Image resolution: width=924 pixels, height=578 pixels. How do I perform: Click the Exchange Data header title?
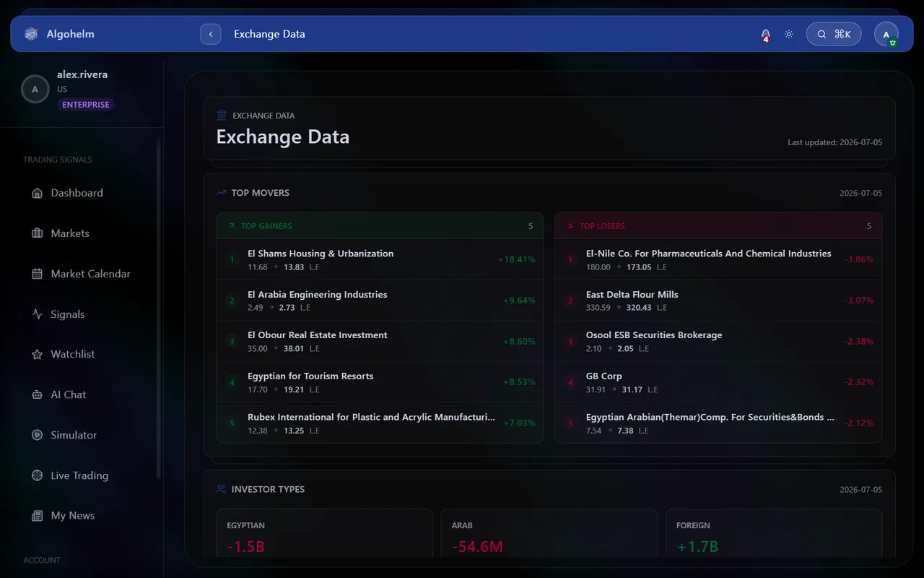click(x=269, y=34)
